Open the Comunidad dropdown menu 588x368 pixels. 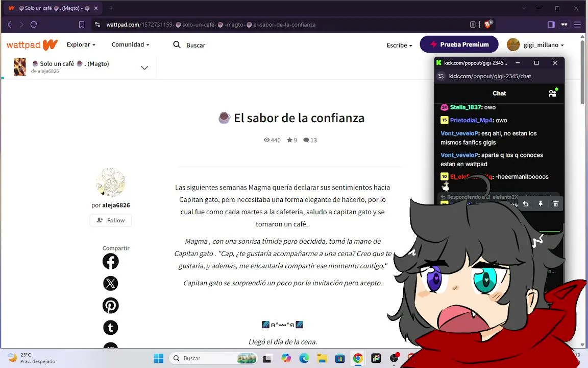(x=130, y=44)
